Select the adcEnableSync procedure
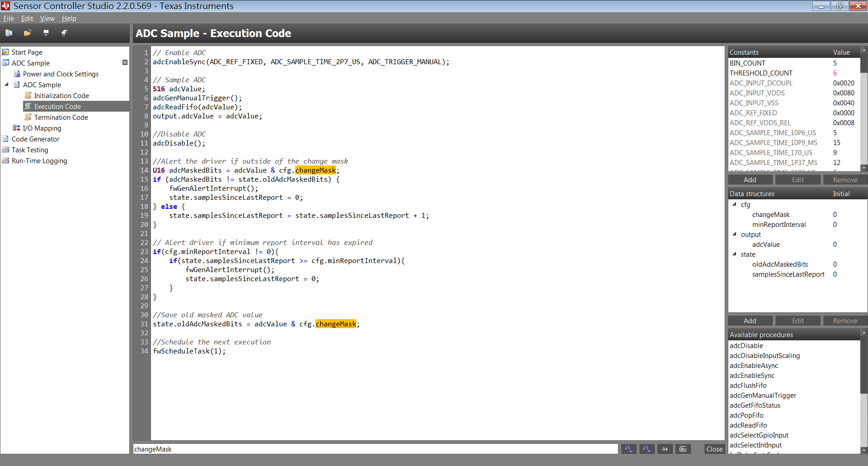Viewport: 868px width, 466px height. click(x=752, y=376)
